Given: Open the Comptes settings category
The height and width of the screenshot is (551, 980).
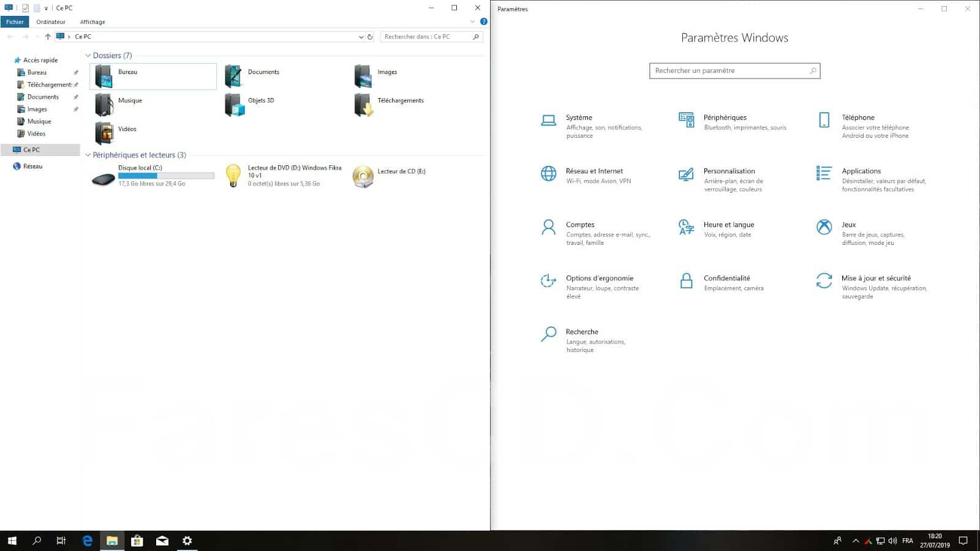Looking at the screenshot, I should (595, 233).
